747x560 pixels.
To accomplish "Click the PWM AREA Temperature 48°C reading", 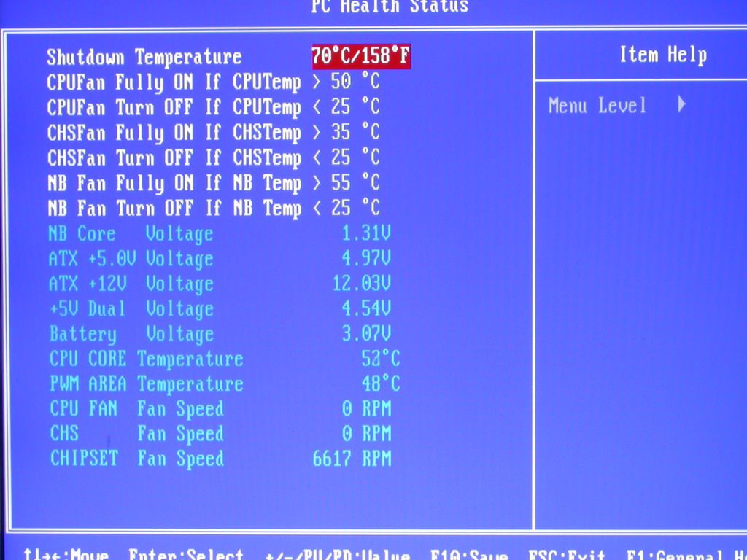I will pyautogui.click(x=380, y=384).
